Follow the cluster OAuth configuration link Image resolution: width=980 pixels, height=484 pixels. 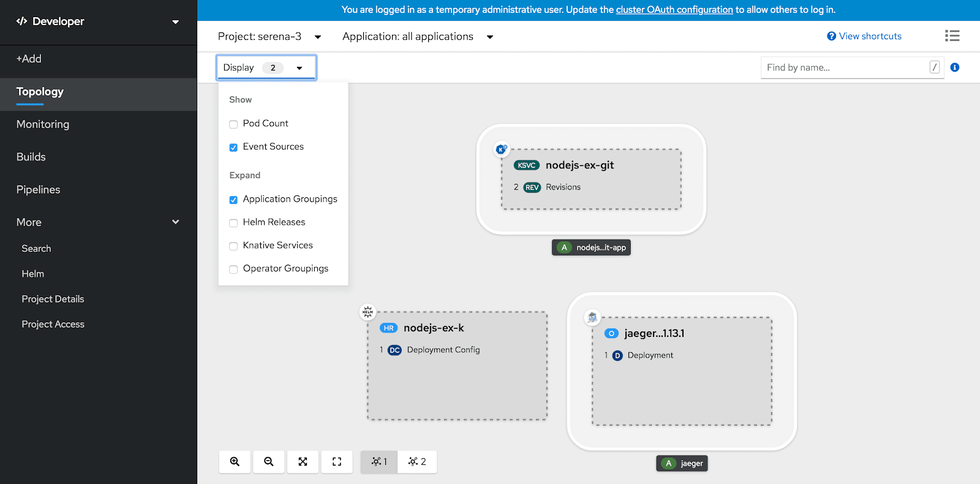[674, 10]
